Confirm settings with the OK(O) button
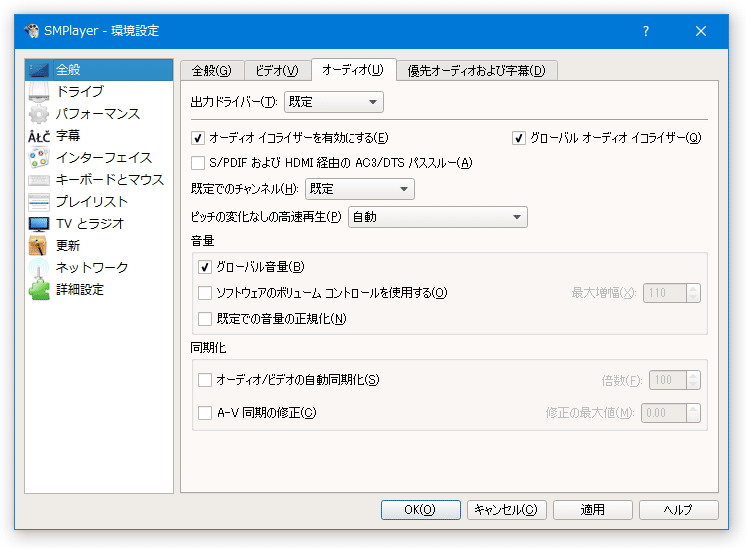This screenshot has height=548, width=746. point(421,510)
